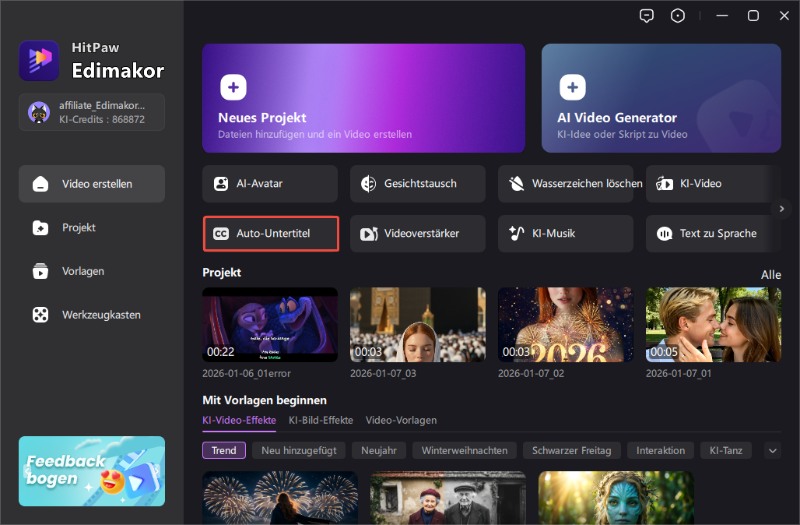
Task: Open the KI-Video tool
Action: [713, 184]
